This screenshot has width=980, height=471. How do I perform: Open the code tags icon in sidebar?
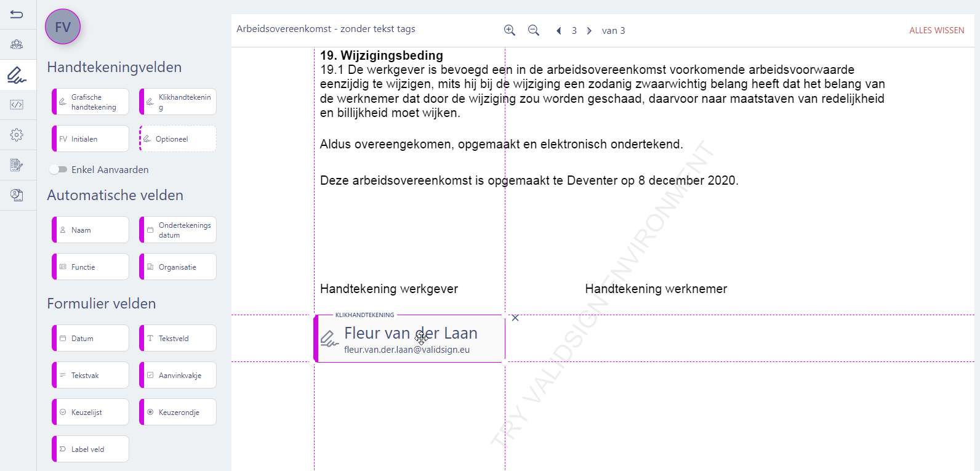pyautogui.click(x=17, y=105)
